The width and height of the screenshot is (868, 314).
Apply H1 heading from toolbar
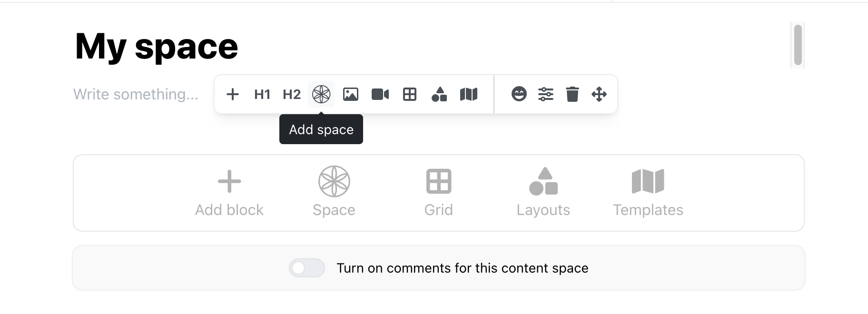coord(262,94)
